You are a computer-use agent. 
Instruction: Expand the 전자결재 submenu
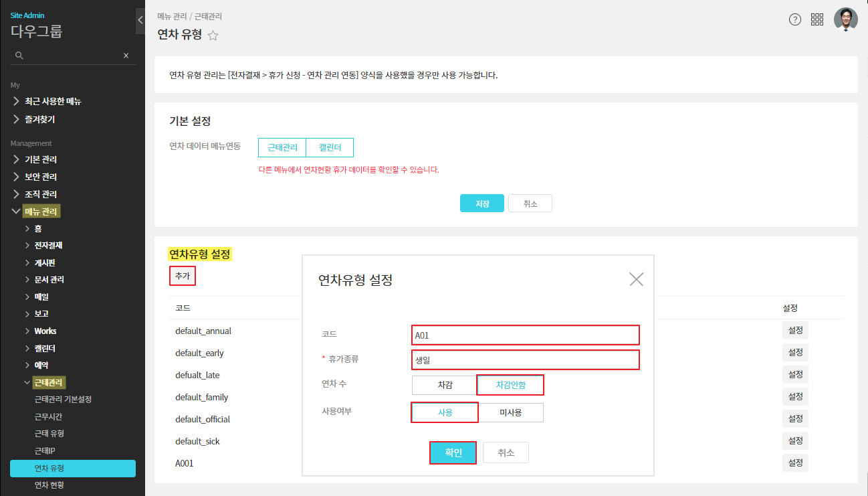click(48, 246)
